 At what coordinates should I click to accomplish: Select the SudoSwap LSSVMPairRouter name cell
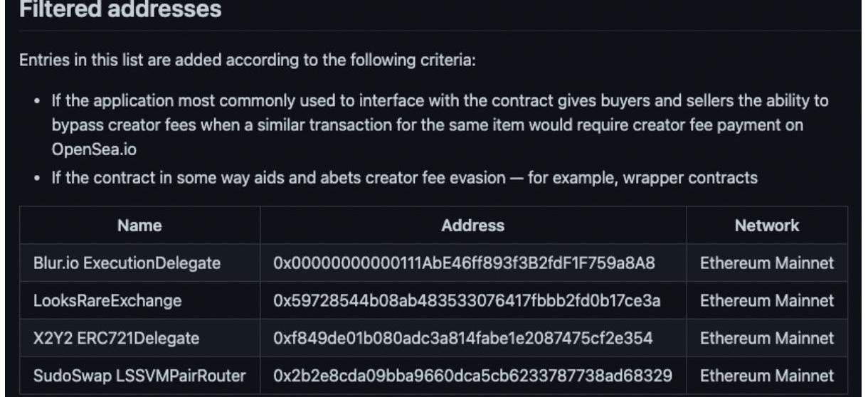point(139,375)
